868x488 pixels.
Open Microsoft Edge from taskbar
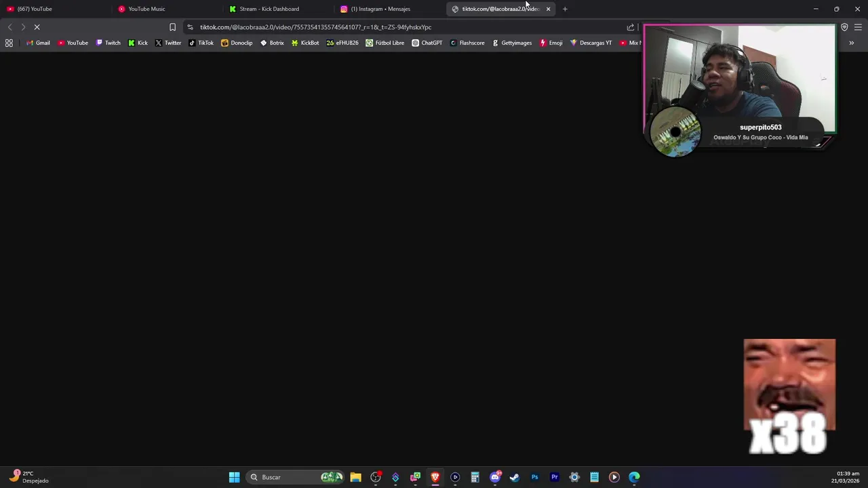[x=634, y=477]
